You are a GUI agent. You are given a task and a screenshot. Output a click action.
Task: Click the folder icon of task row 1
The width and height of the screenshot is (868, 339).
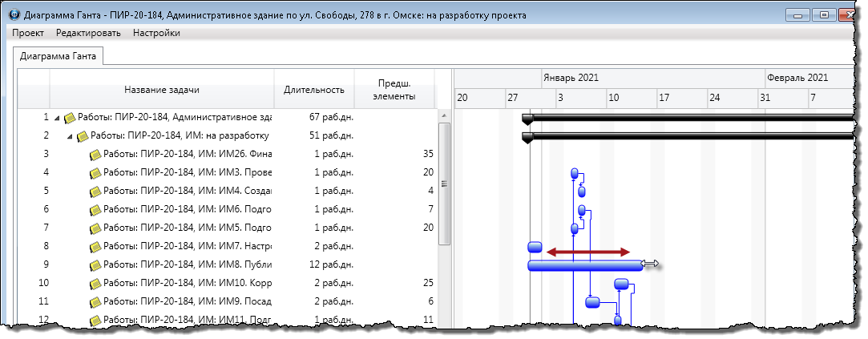pos(70,118)
